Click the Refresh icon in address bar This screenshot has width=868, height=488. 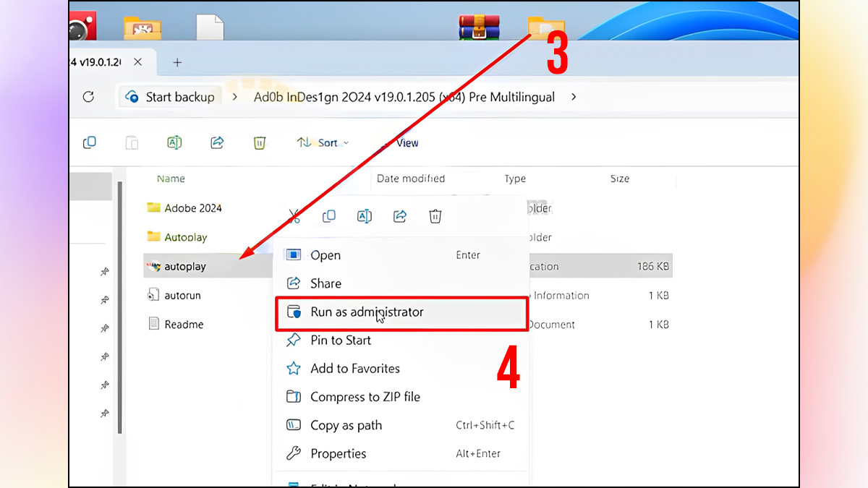click(x=88, y=97)
